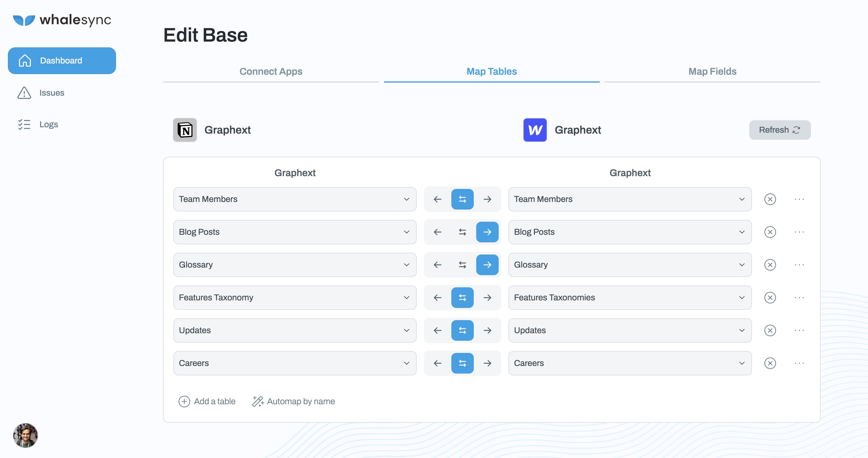This screenshot has height=458, width=868.
Task: Click the Webflow app icon
Action: click(535, 130)
